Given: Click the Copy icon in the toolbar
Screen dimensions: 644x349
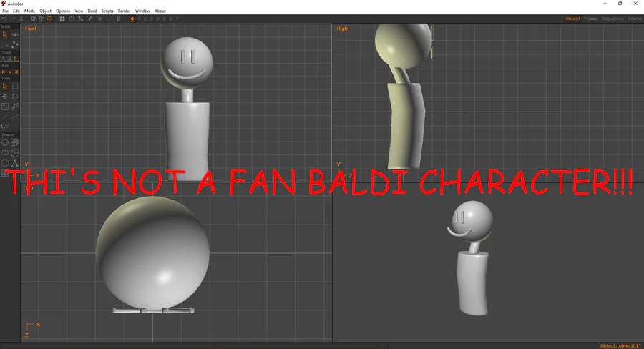Looking at the screenshot, I should click(34, 19).
